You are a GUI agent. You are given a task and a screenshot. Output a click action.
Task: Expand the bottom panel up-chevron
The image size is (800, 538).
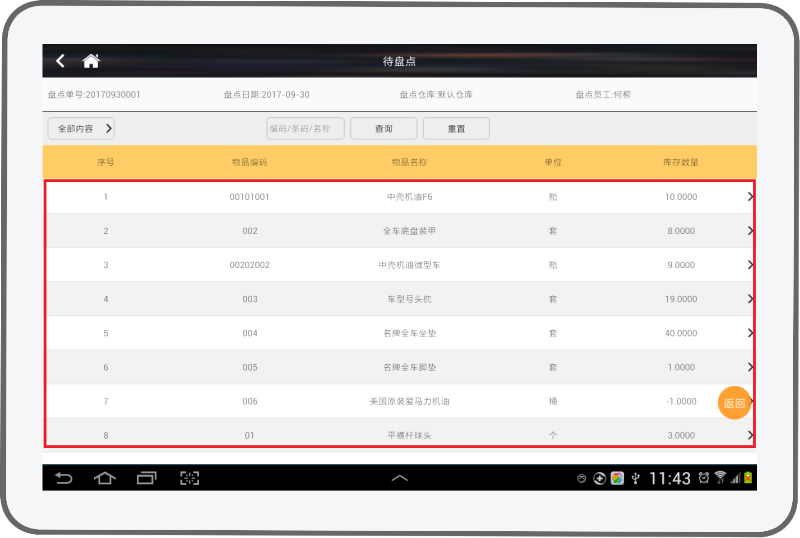399,478
